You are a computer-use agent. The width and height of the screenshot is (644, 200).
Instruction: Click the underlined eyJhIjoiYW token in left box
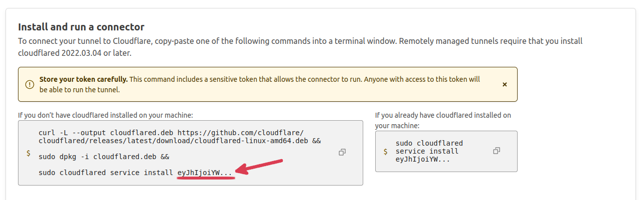tap(205, 173)
